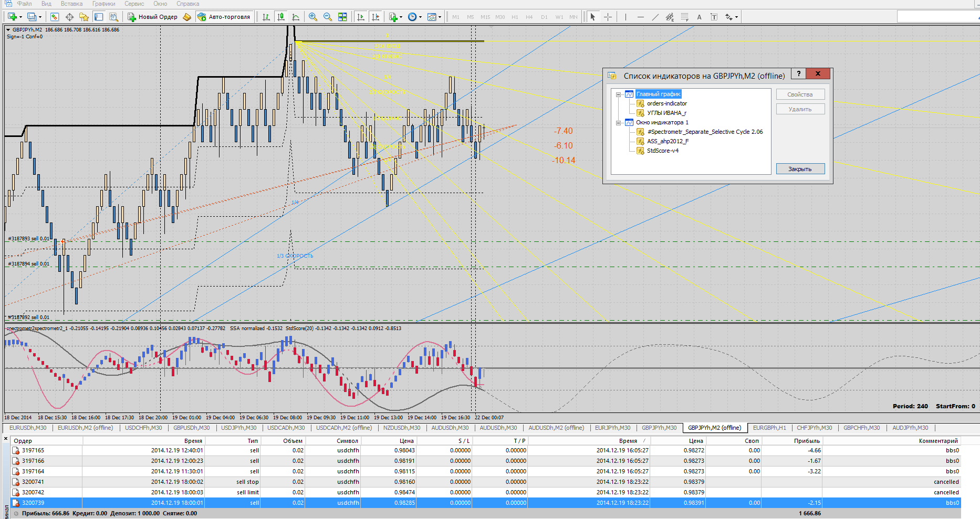Click the Zoom In magnifier icon
The width and height of the screenshot is (980, 519).
313,17
